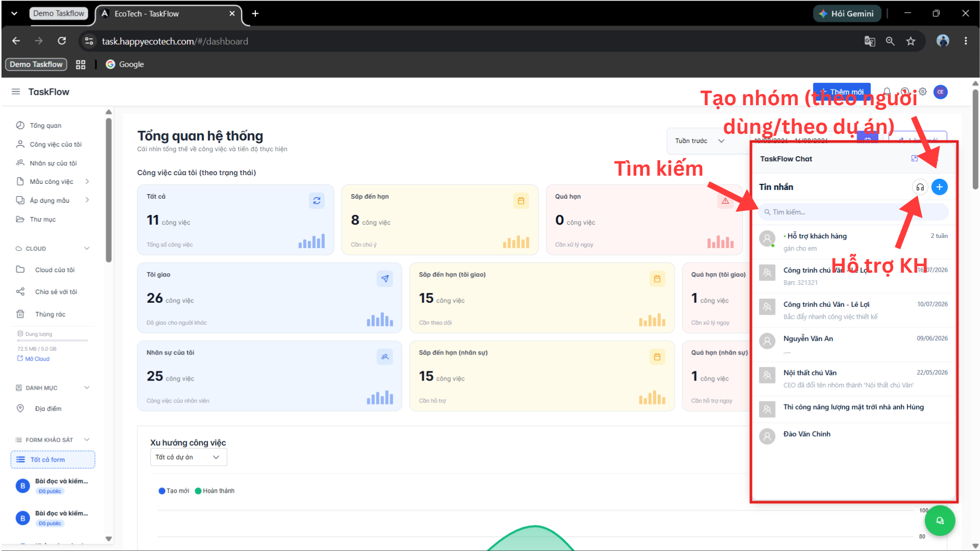Click the calendar icon in Sắp đến hạn card
This screenshot has width=980, height=551.
pos(521,201)
